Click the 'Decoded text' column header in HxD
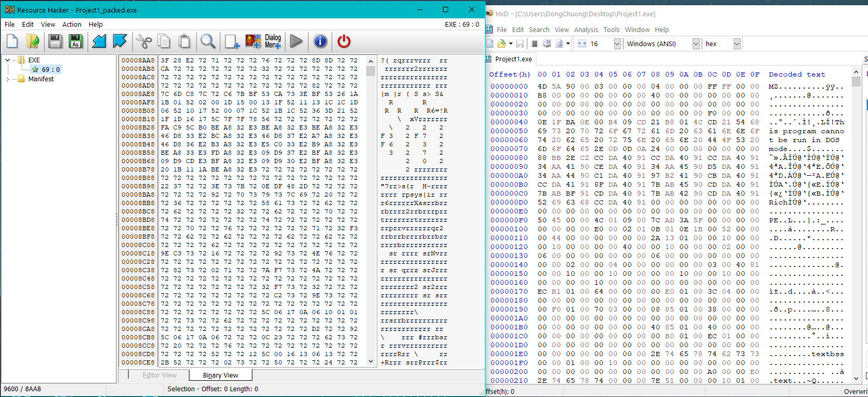 pos(797,74)
